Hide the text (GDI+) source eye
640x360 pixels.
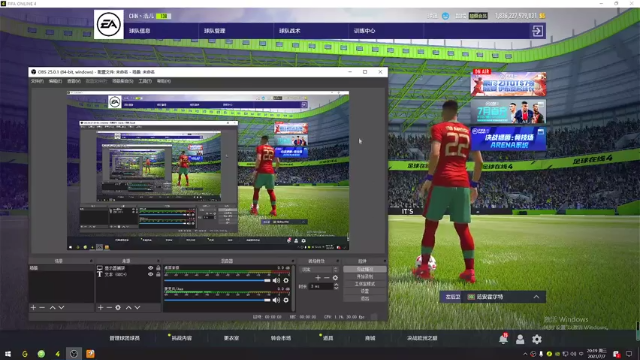pos(150,274)
